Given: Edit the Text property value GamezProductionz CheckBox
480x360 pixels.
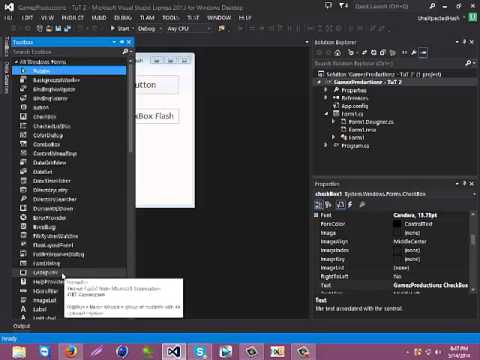Looking at the screenshot, I should [430, 285].
